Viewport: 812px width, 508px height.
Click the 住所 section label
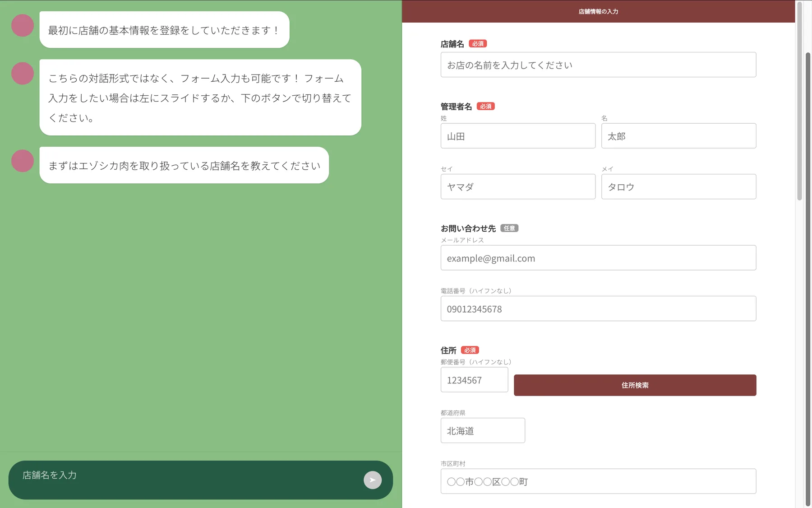(x=448, y=350)
